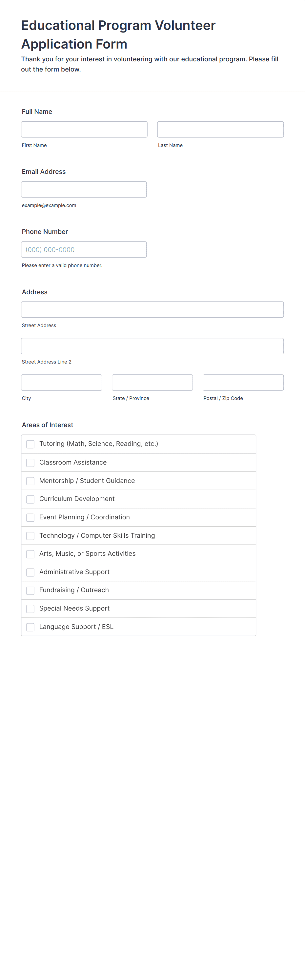
Task: Check Curriculum Development interest
Action: click(x=30, y=499)
